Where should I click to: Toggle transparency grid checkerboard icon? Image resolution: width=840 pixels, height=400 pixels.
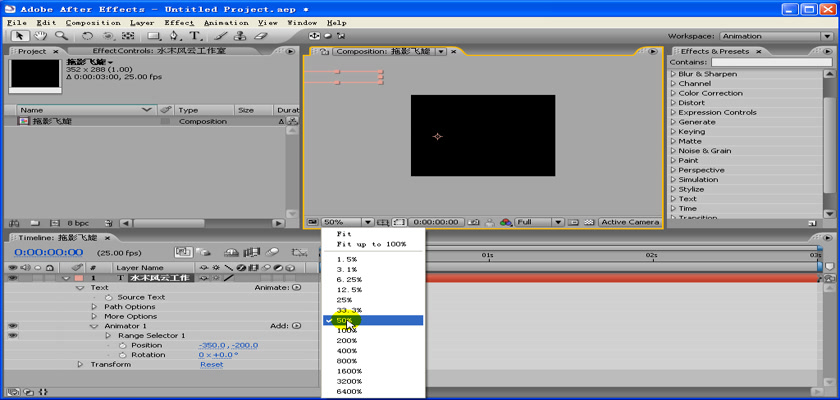click(x=590, y=222)
